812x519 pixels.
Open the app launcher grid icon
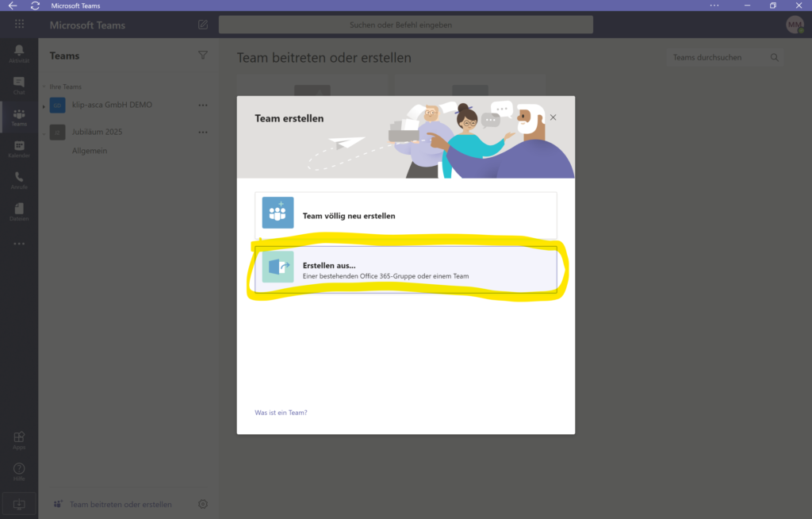point(19,24)
